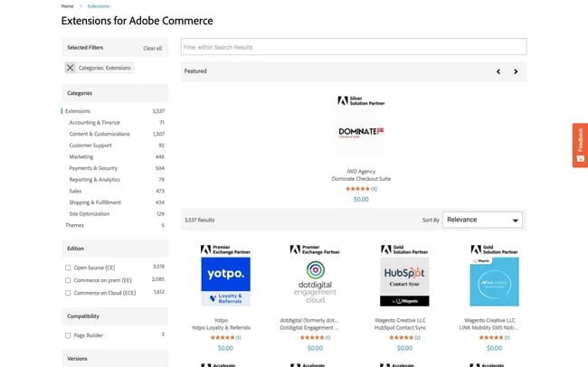Click the $0.00 price under Dominate Checkout Suite
This screenshot has height=367, width=588.
click(361, 200)
